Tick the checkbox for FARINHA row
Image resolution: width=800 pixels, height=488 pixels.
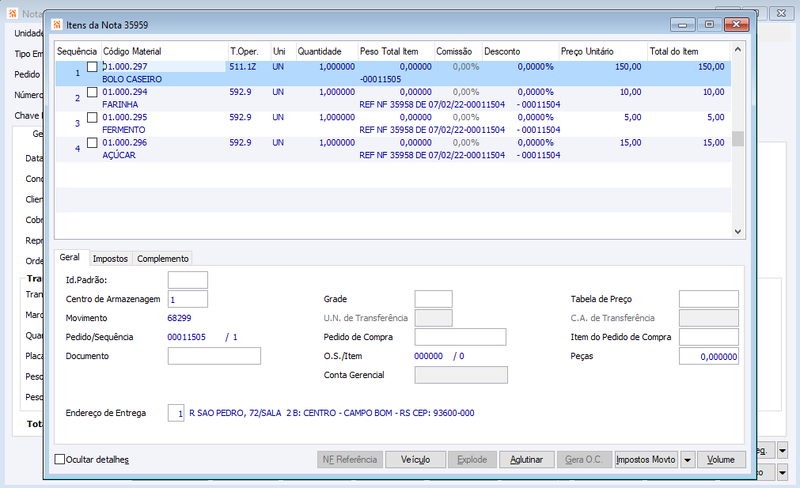92,92
